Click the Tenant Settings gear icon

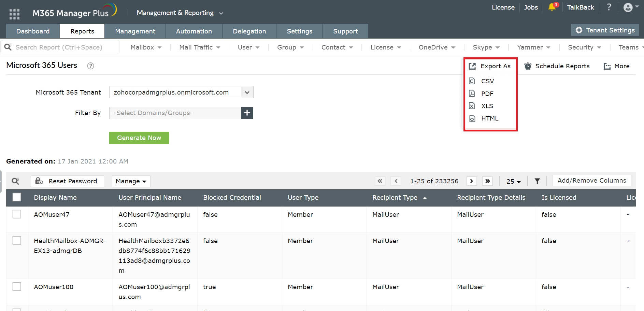579,30
